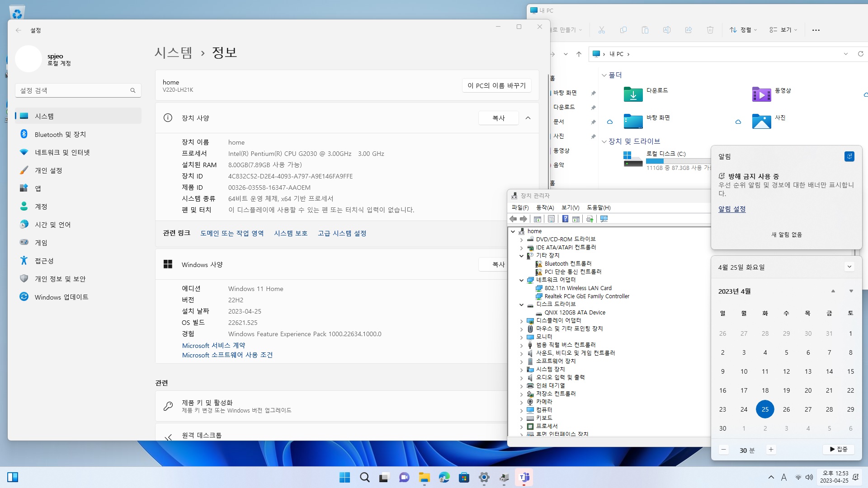Collapse the 네트워크 어댑터 tree node

[521, 280]
